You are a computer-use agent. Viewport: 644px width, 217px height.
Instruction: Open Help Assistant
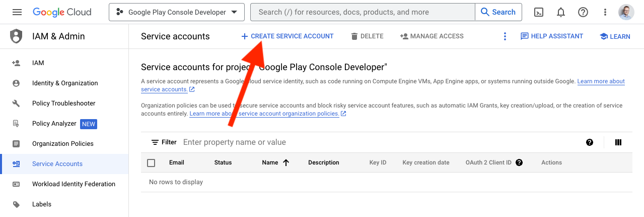point(552,36)
